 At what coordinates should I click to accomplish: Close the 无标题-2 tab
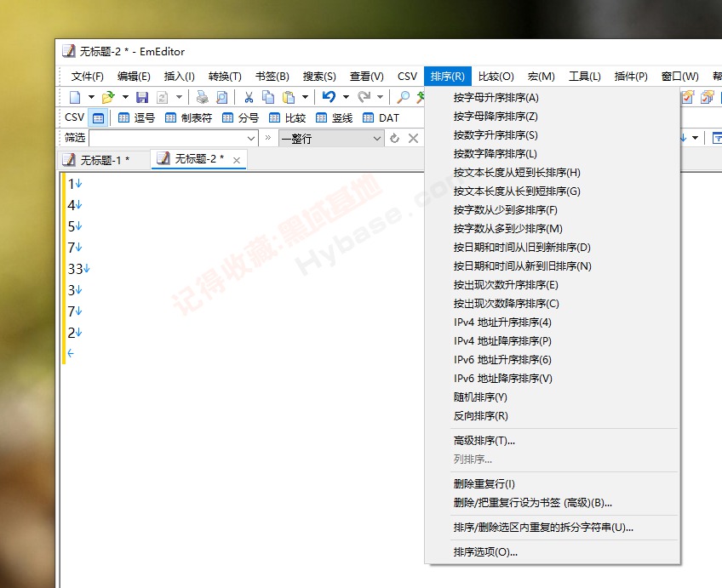tap(237, 160)
